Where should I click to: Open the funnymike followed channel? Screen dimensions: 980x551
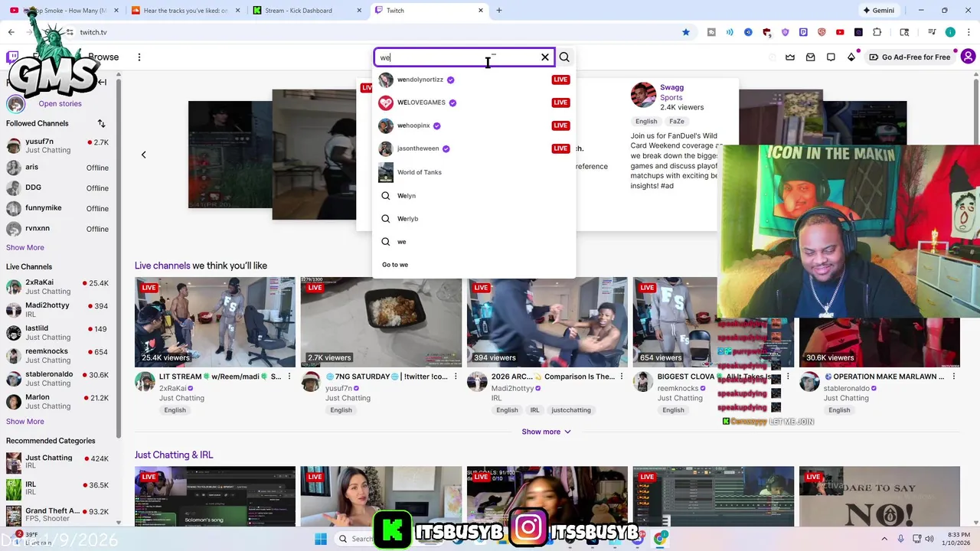pos(57,208)
